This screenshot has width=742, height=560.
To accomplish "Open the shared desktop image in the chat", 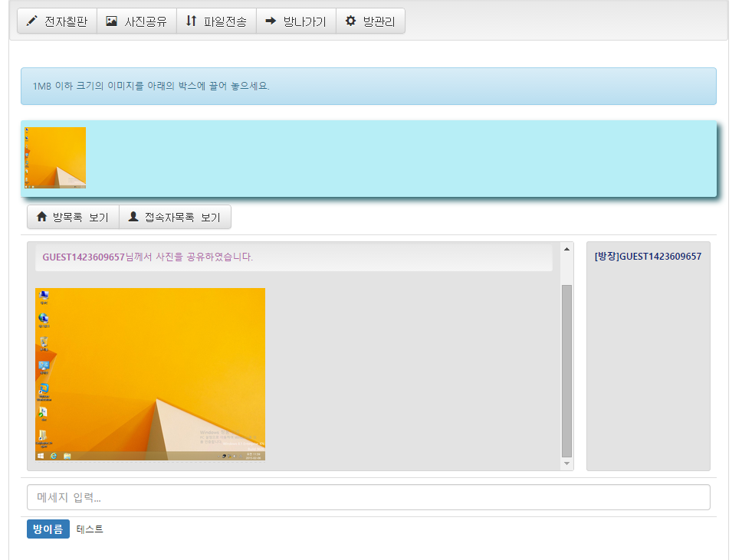I will (x=150, y=374).
